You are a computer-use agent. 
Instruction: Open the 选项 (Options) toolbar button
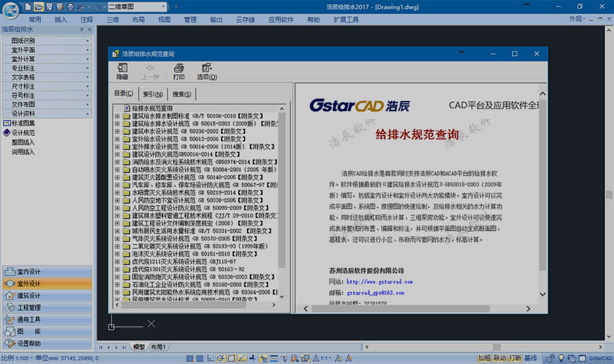tap(207, 71)
